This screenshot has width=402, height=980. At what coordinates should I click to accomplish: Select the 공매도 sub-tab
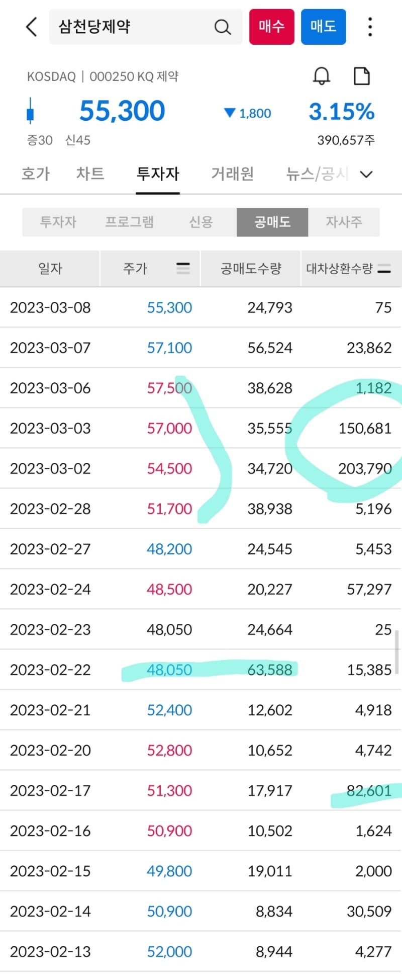point(272,222)
